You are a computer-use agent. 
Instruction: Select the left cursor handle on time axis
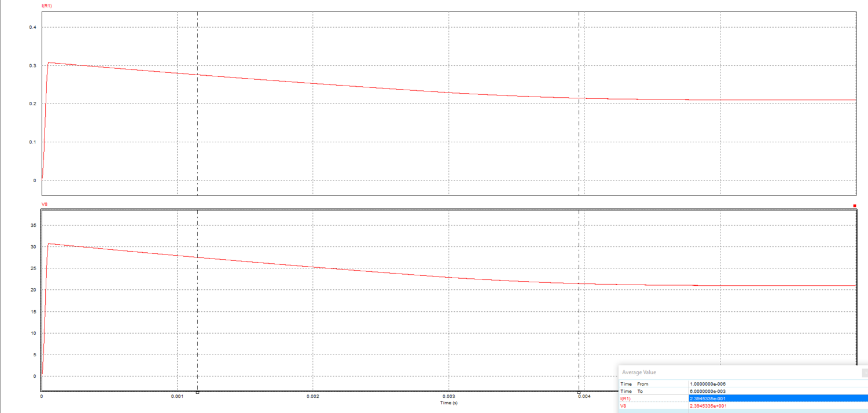[198, 392]
